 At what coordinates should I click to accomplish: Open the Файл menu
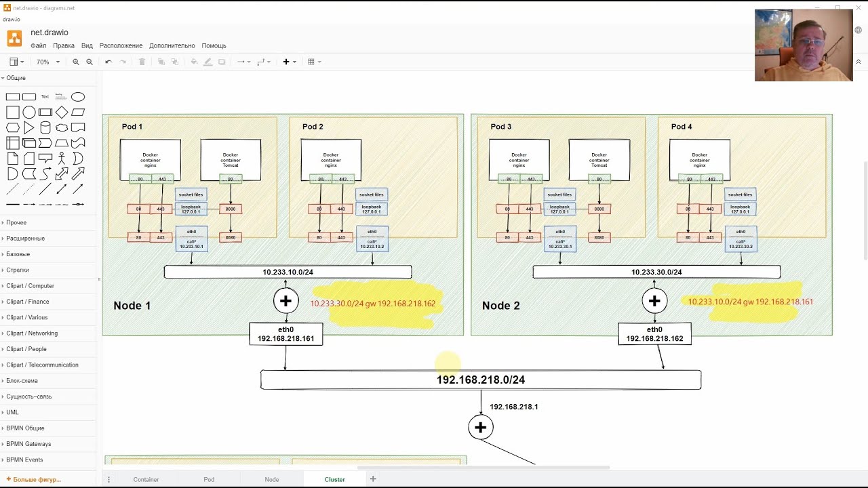[x=38, y=46]
